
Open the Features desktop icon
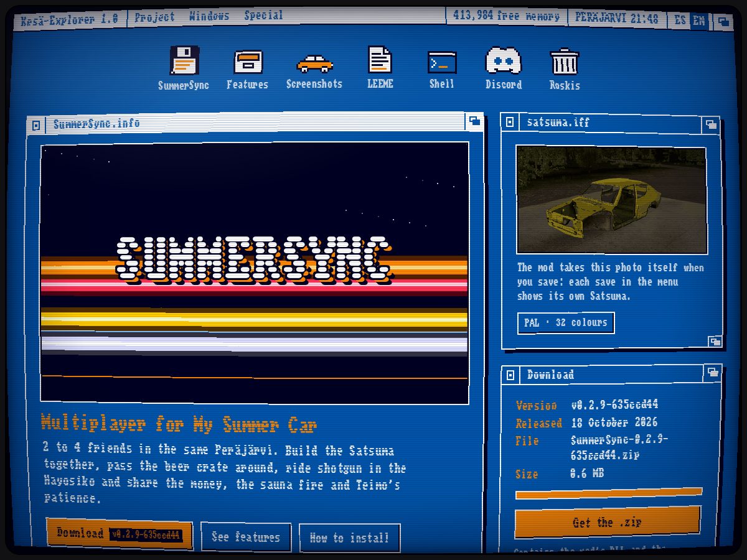tap(248, 68)
